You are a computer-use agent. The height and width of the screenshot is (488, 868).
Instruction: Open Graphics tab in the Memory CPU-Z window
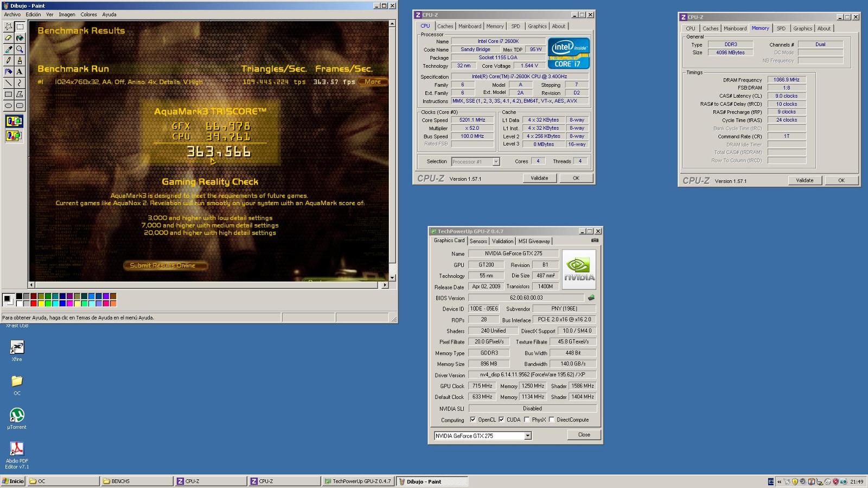[x=802, y=28]
